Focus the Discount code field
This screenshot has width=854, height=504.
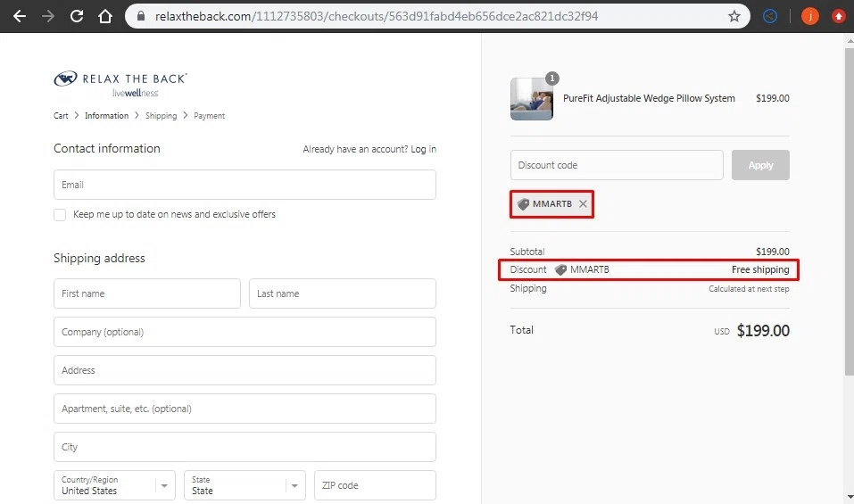(x=617, y=165)
